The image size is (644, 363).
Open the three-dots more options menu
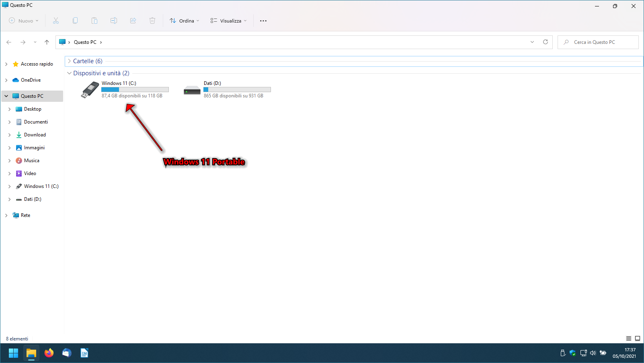coord(263,21)
